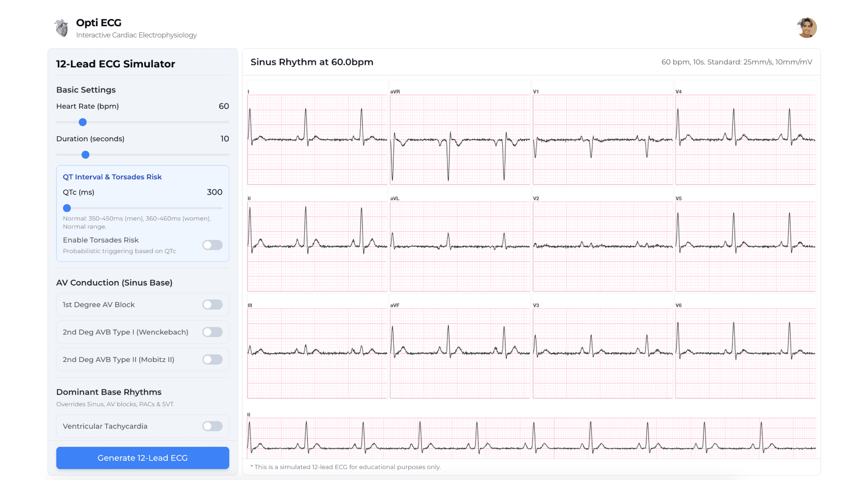This screenshot has width=868, height=488.
Task: Click the QT Interval & Torsades Risk heading
Action: [112, 177]
